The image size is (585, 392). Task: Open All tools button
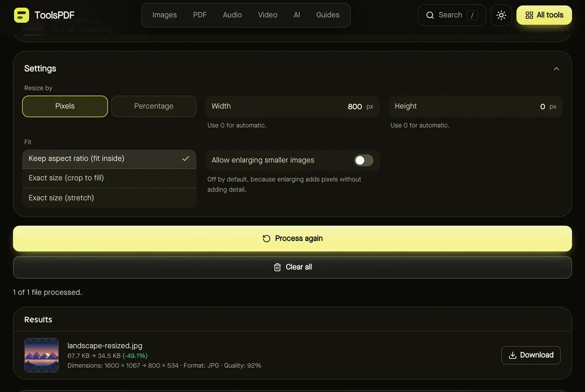click(x=544, y=15)
